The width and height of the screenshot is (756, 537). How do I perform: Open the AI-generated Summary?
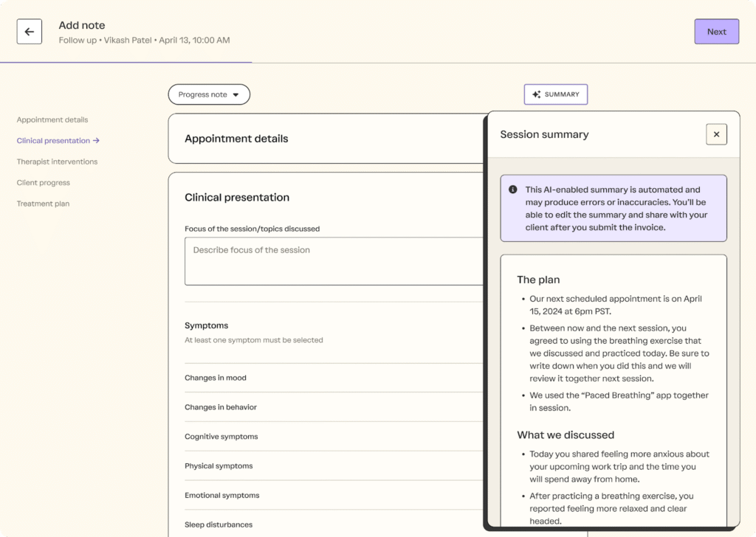click(555, 94)
